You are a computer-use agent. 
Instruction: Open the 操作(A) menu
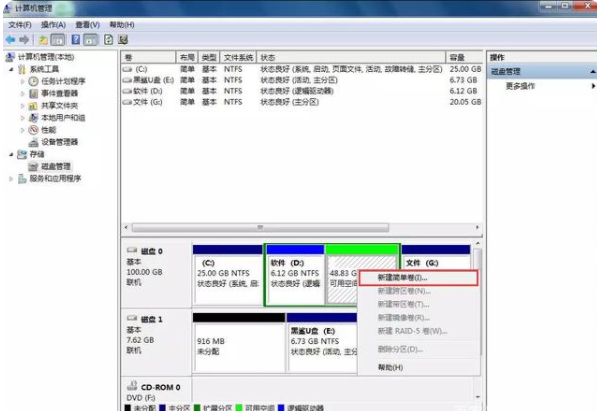53,25
